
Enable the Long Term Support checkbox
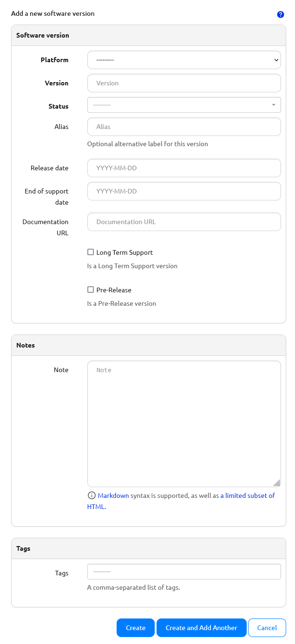[91, 252]
